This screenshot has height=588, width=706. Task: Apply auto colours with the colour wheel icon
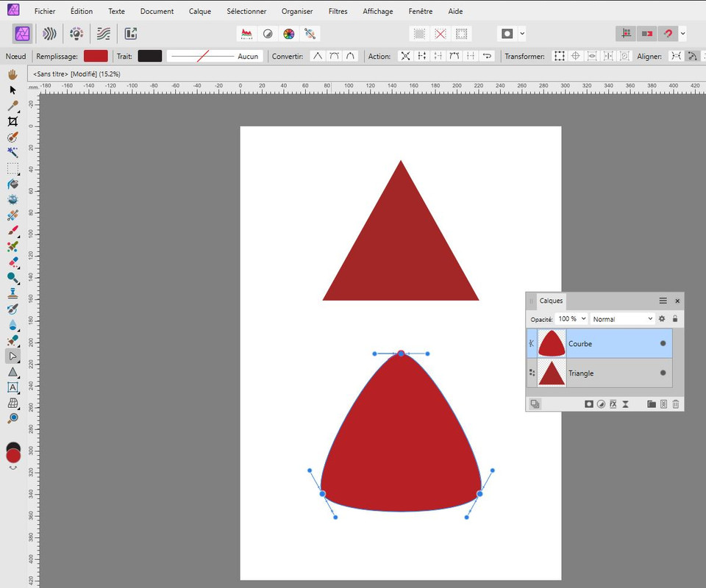tap(288, 34)
